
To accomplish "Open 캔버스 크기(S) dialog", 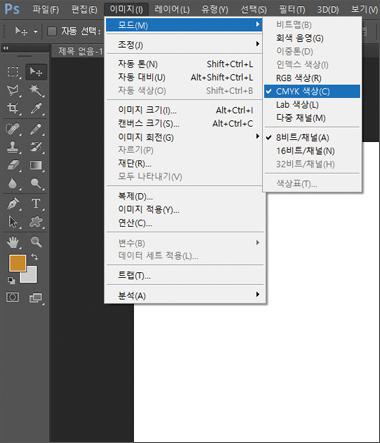I will 184,124.
